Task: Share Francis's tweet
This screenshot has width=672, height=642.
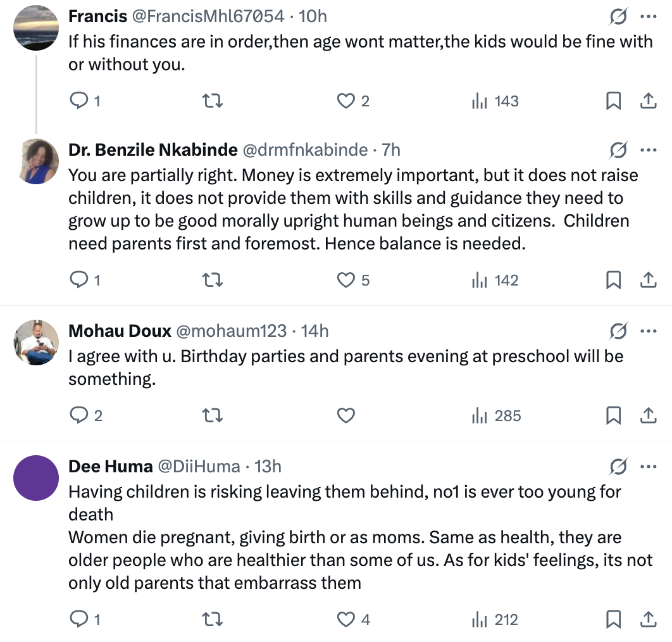Action: pos(648,101)
